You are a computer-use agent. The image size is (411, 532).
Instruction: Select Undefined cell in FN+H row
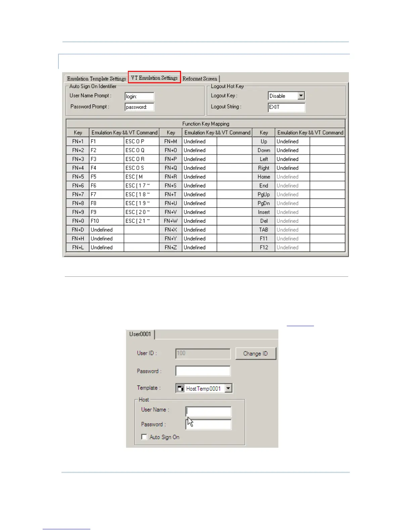point(106,239)
